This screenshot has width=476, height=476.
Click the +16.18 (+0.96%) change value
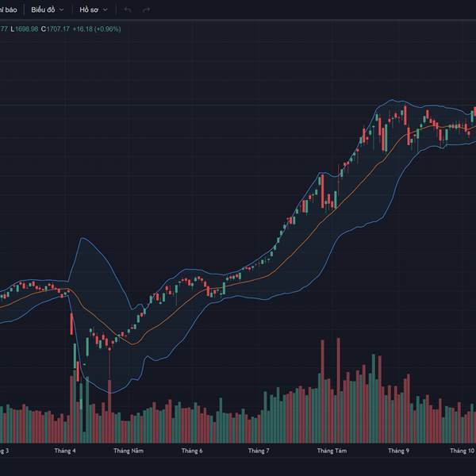point(97,29)
